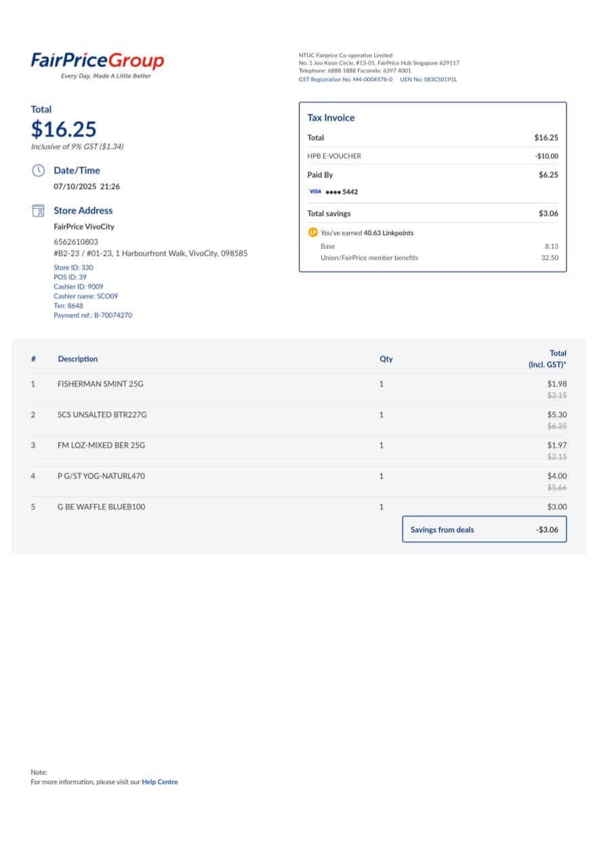This screenshot has height=868, width=601.
Task: Open the Help Centre link
Action: pos(160,782)
